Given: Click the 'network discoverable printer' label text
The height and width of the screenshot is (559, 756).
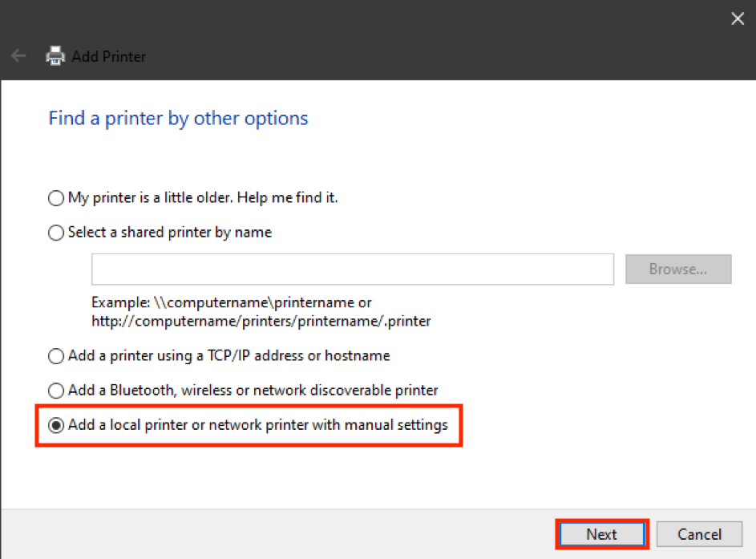Looking at the screenshot, I should point(346,391).
